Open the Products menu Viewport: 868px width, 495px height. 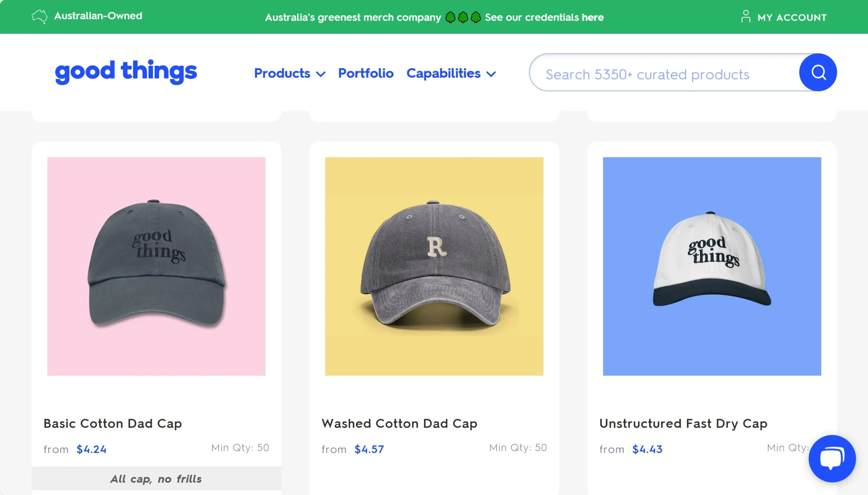point(282,73)
